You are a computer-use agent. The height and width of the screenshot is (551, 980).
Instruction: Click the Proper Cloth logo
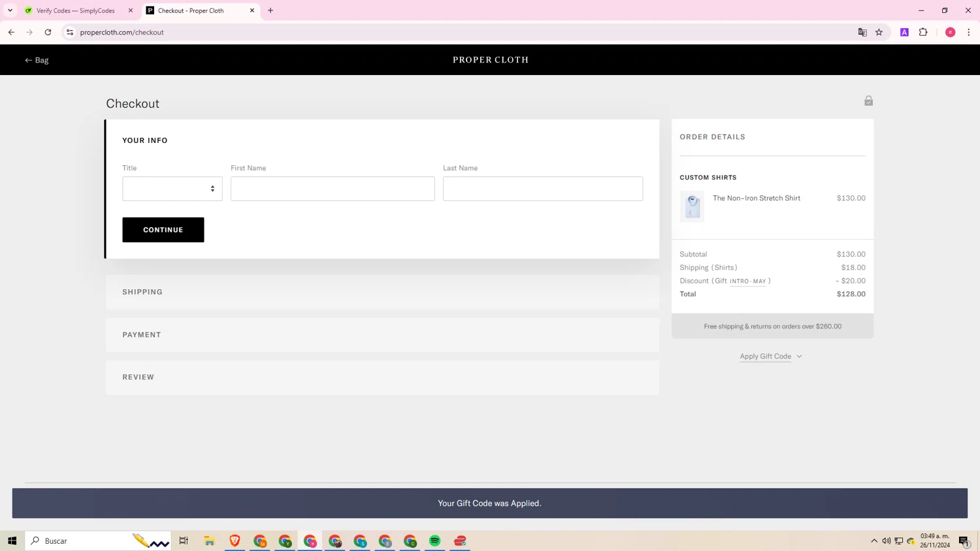click(491, 60)
